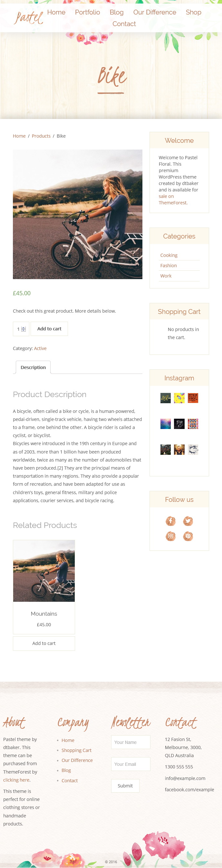Image resolution: width=222 pixels, height=868 pixels.
Task: Open the galaxy Instagram thumbnail
Action: click(x=165, y=424)
